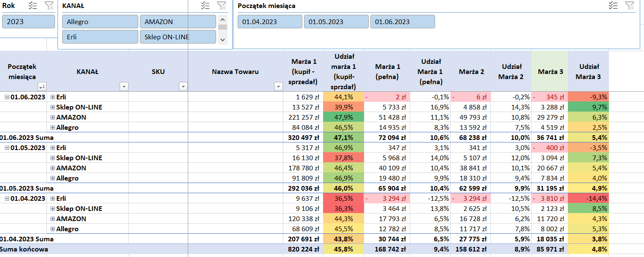Toggle the 01.05.2023 month slicer button

pyautogui.click(x=336, y=22)
